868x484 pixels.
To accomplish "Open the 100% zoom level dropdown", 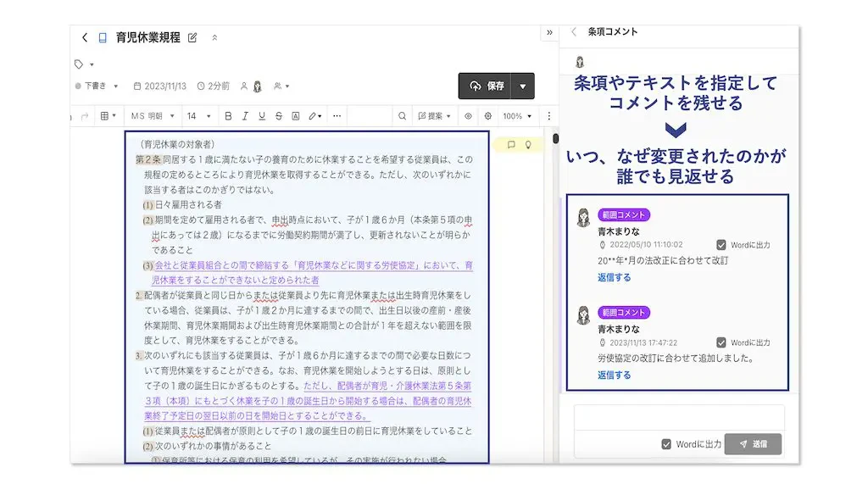I will click(517, 116).
